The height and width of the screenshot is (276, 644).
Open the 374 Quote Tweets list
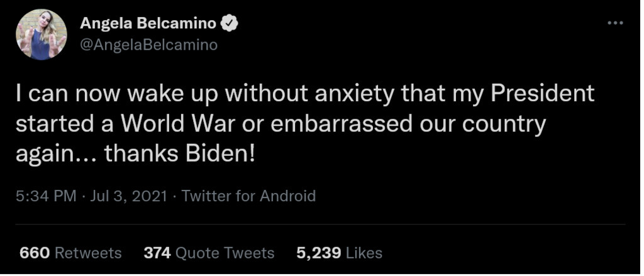point(209,253)
